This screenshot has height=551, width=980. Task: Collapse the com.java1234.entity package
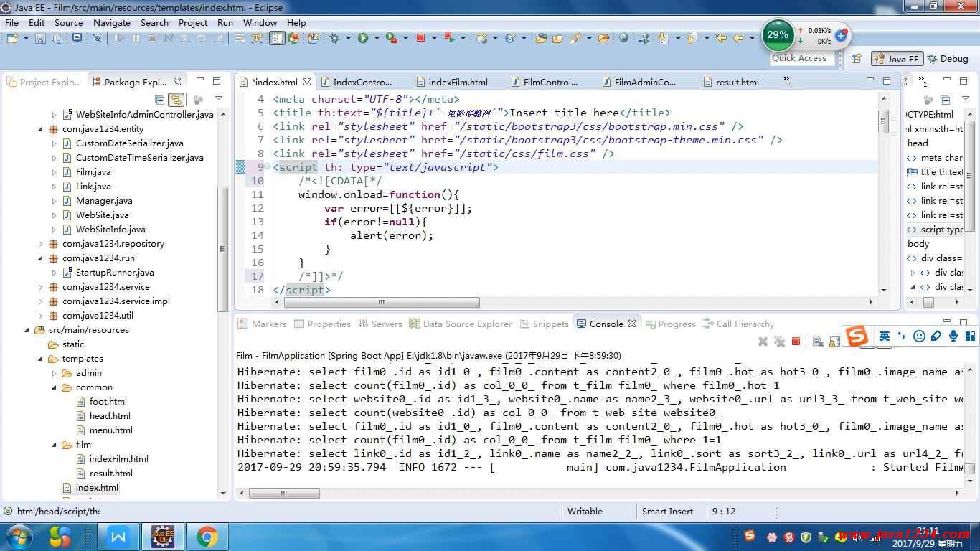[x=41, y=129]
